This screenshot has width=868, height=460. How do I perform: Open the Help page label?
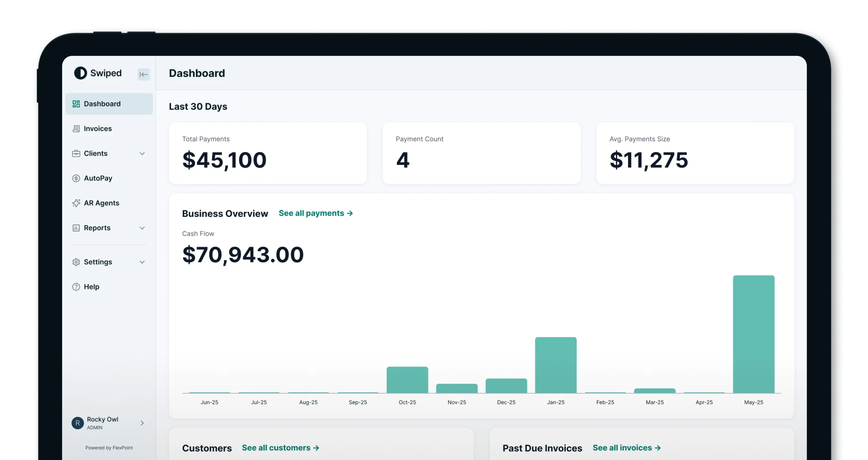[x=92, y=287]
